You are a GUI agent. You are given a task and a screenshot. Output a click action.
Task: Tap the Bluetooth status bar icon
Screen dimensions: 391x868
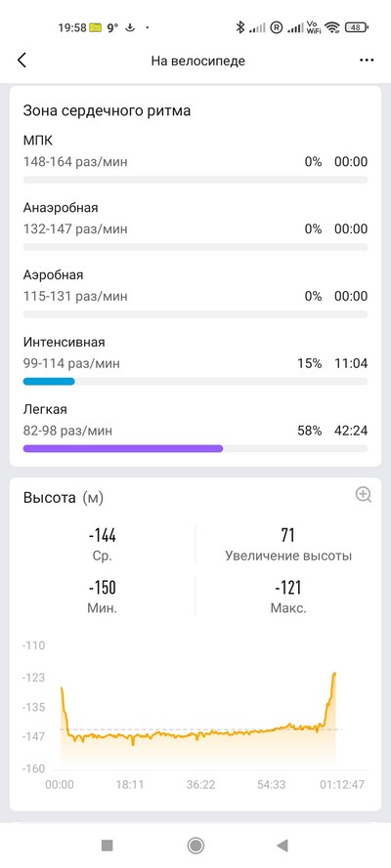tap(239, 27)
